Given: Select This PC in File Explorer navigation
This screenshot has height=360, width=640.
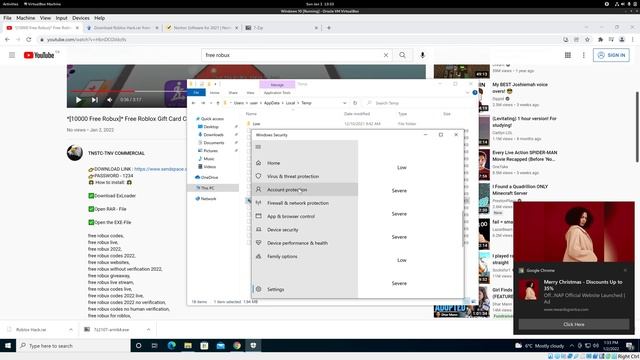Looking at the screenshot, I should 207,188.
